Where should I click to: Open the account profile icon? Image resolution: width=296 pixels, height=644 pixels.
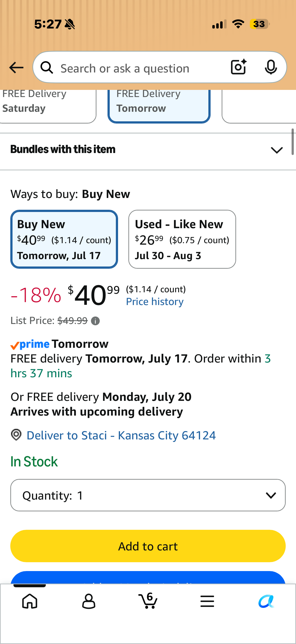click(89, 601)
